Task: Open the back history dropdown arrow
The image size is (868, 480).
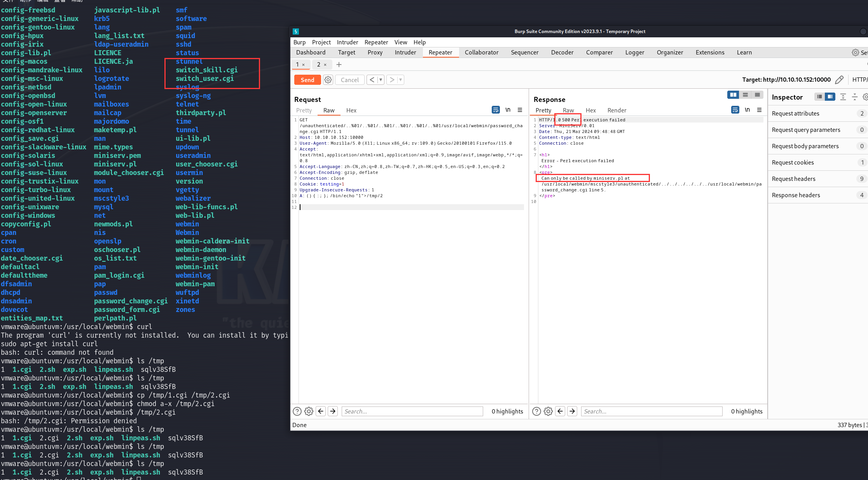Action: [381, 80]
